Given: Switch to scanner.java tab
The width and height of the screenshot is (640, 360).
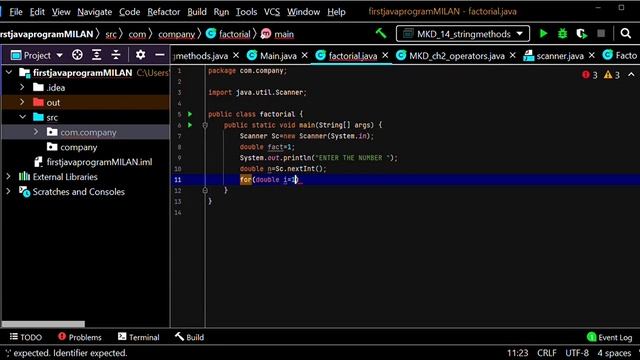Looking at the screenshot, I should click(554, 56).
